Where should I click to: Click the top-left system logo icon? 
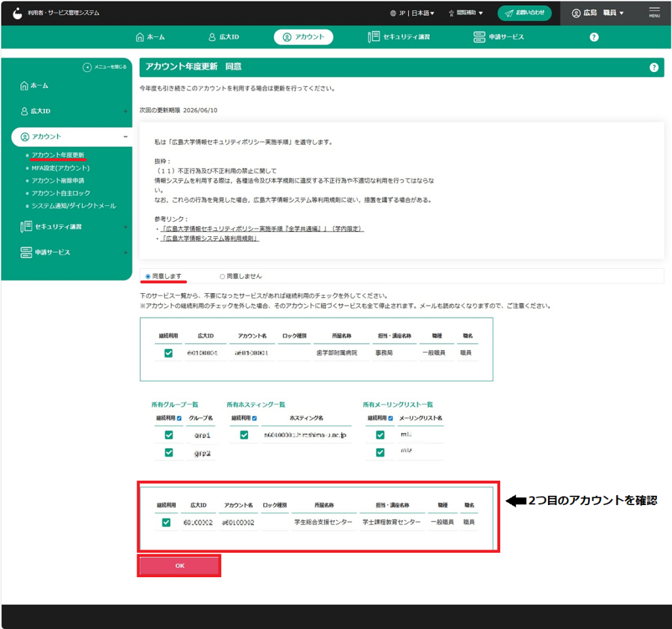click(x=17, y=12)
